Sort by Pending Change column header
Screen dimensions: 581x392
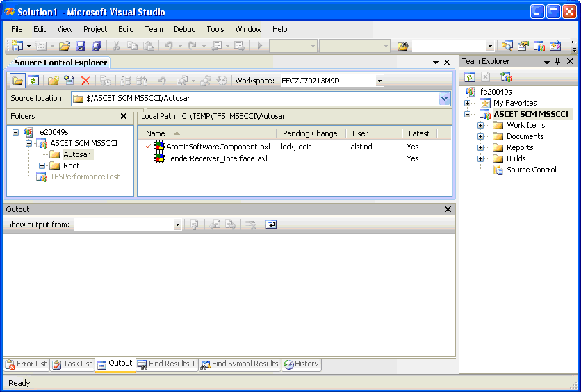[x=310, y=133]
